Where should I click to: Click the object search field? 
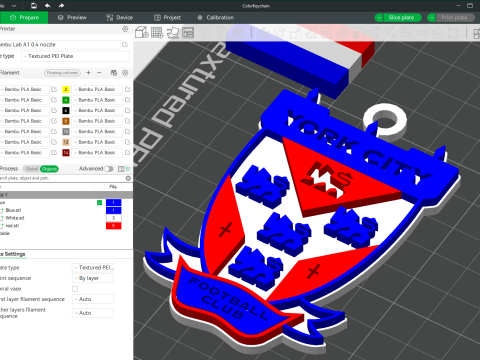(x=62, y=178)
